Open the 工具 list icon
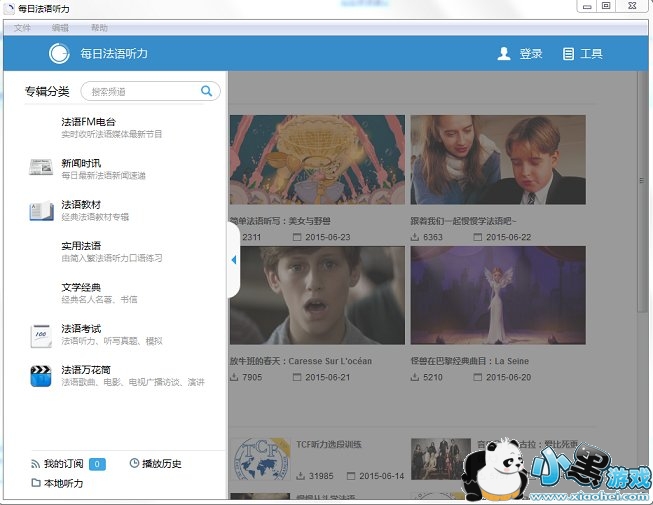Viewport: 653px width, 505px height. click(x=568, y=54)
